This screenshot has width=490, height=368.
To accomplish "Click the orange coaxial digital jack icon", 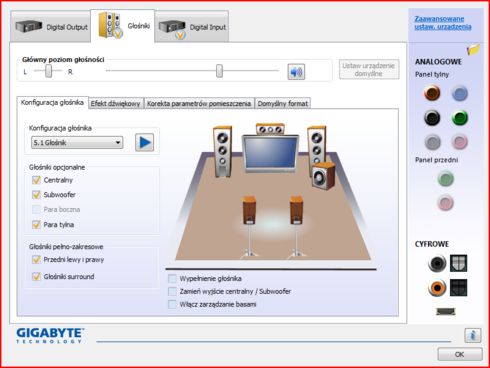I will tap(437, 287).
